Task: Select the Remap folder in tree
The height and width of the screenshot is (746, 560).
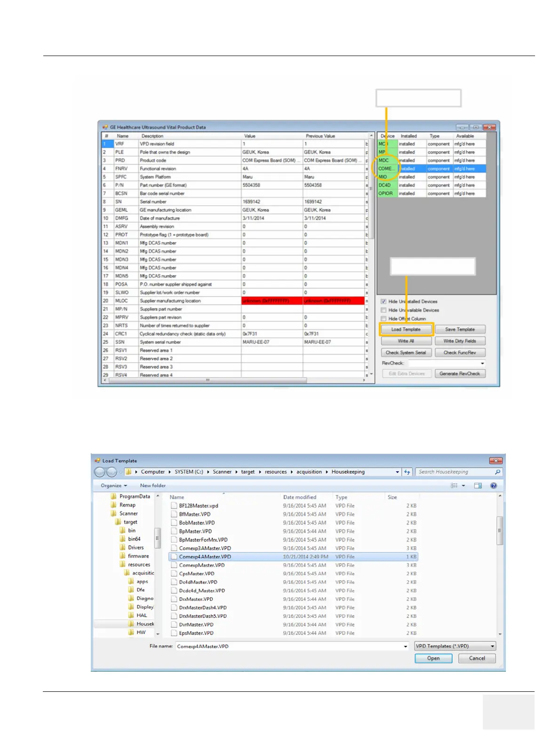Action: tap(127, 505)
